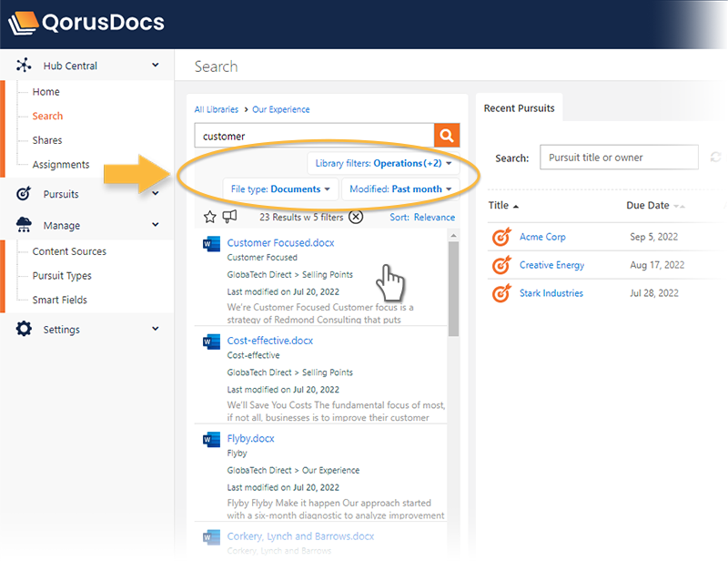Click the Jul 28, 2022 due date
This screenshot has height=561, width=728.
point(654,293)
